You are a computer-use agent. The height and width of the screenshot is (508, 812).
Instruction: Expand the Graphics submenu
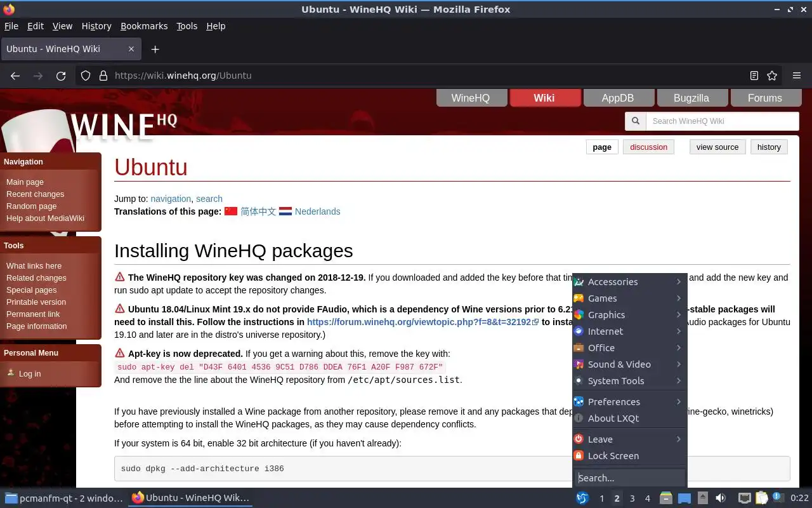[x=629, y=315]
